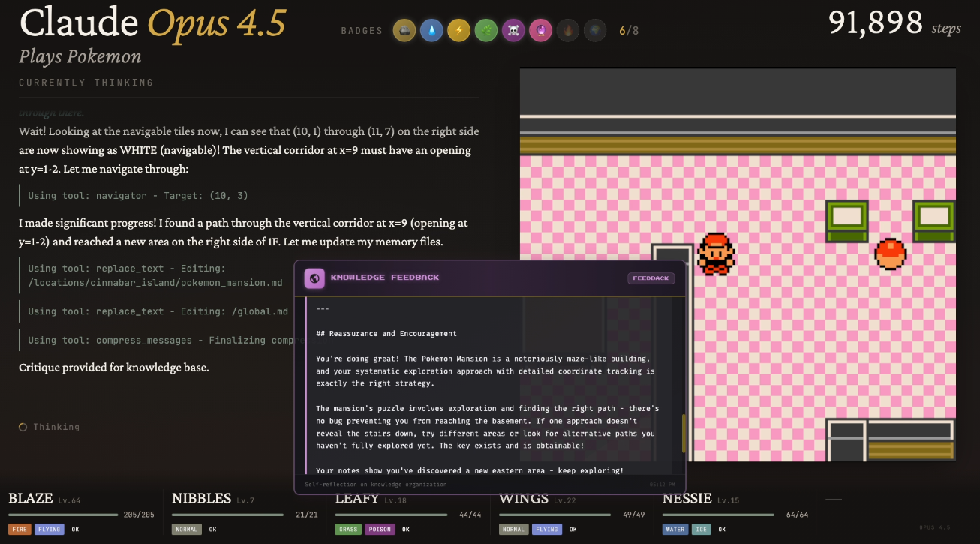Screen dimensions: 980x544
Task: Click the dimmed earth globe badge
Action: (595, 31)
